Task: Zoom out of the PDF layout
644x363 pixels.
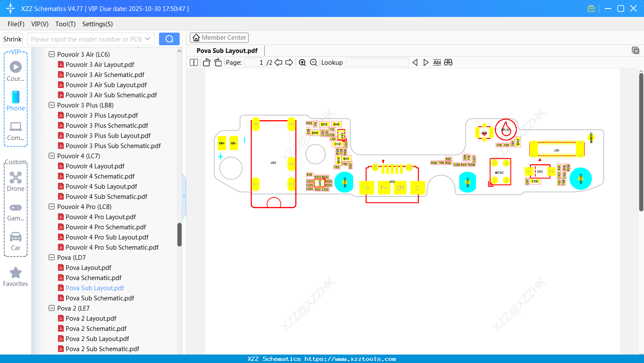Action: [x=313, y=62]
